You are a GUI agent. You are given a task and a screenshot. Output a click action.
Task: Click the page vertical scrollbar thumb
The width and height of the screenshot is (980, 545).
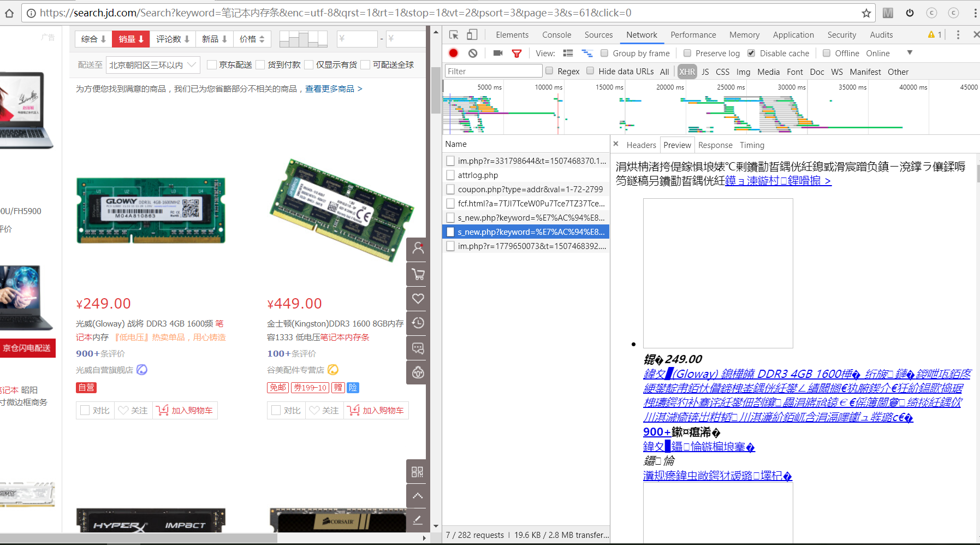435,90
